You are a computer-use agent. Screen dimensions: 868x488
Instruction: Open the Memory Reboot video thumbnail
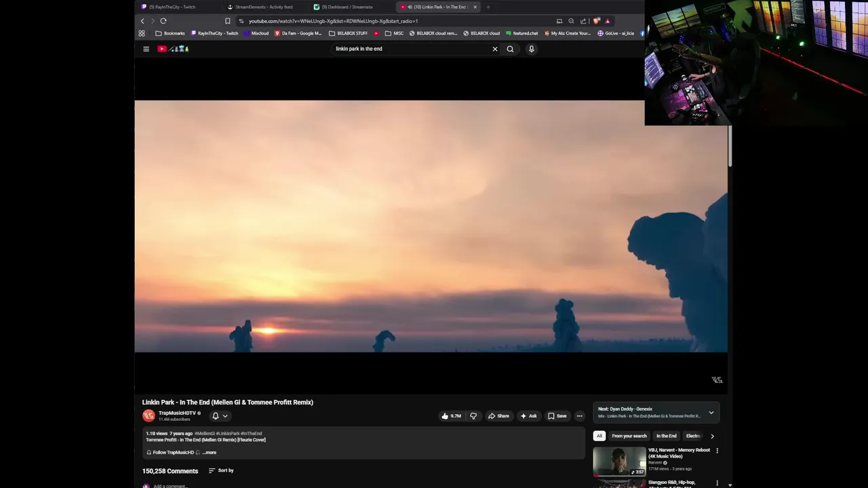(x=620, y=462)
